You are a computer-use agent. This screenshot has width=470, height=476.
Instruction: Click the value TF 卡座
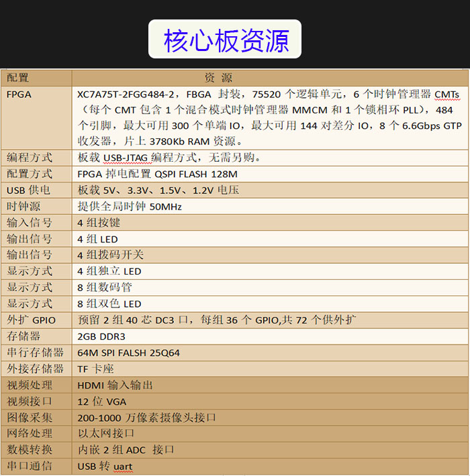coord(95,369)
